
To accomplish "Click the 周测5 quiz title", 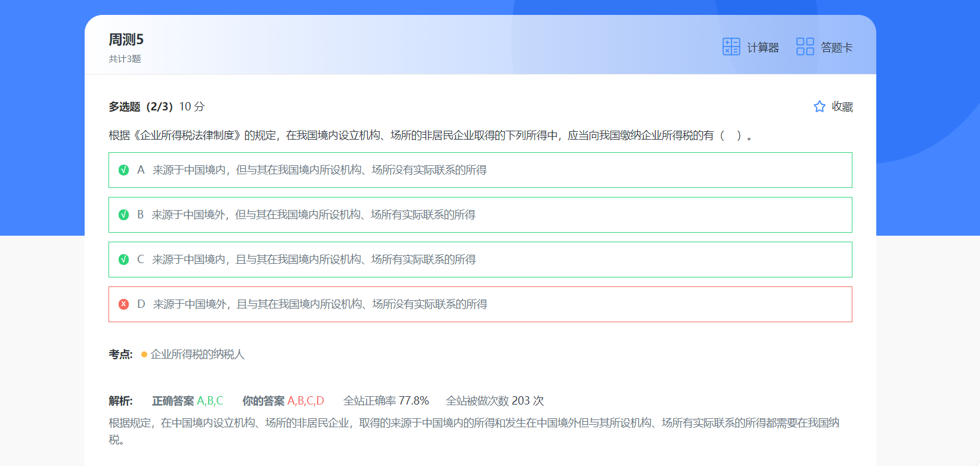I will pyautogui.click(x=126, y=40).
